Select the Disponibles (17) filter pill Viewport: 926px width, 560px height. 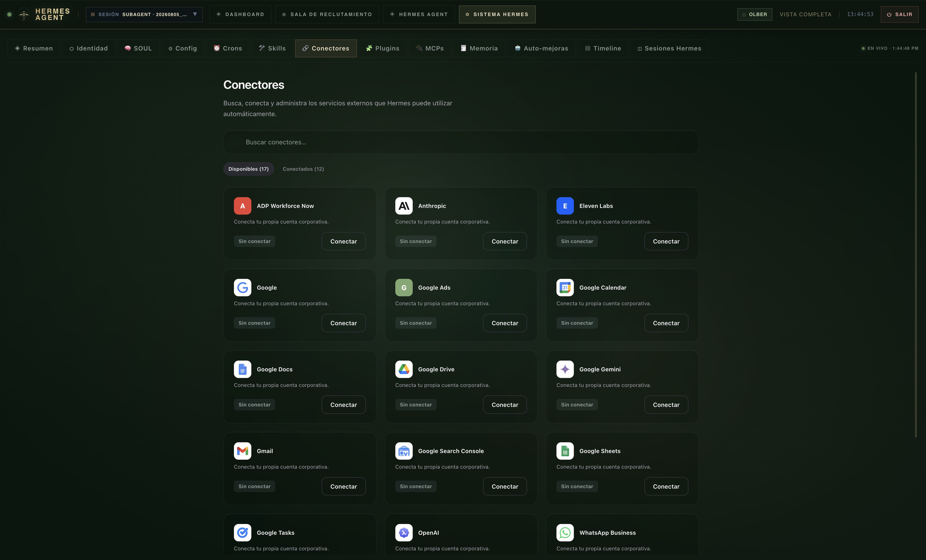pyautogui.click(x=248, y=169)
